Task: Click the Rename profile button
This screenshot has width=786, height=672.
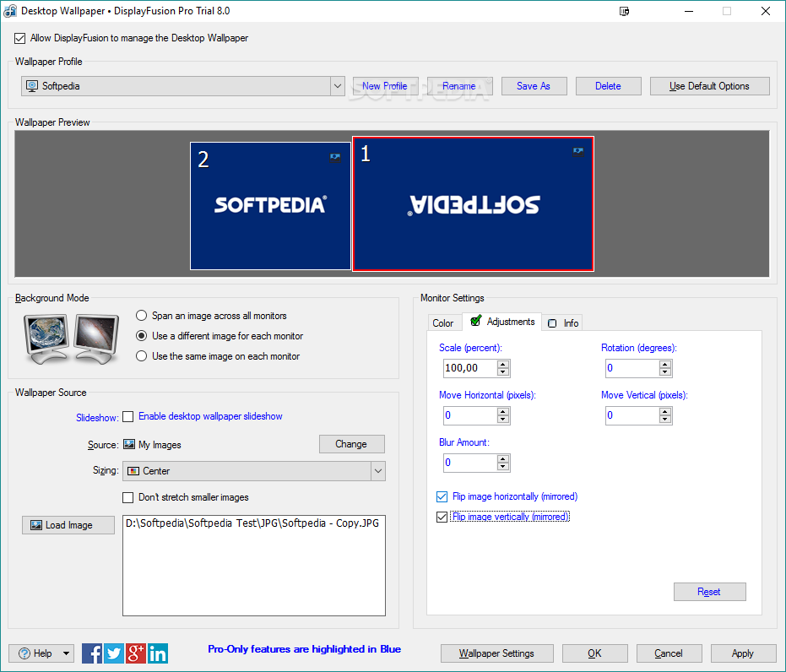Action: click(459, 86)
